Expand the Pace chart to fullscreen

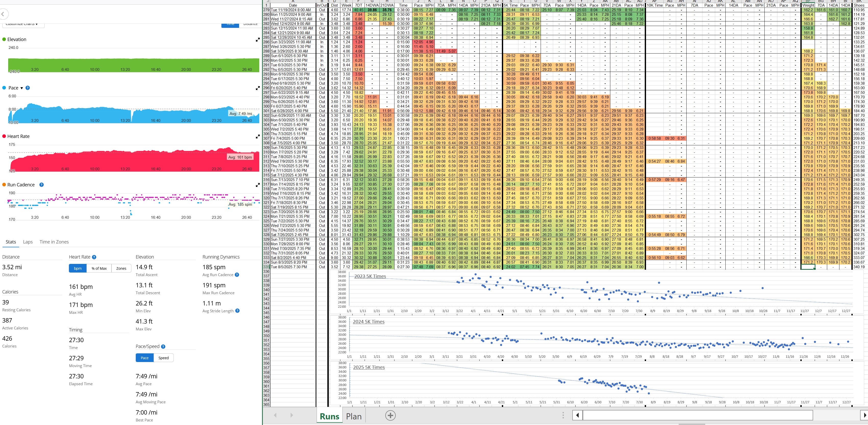(x=257, y=88)
